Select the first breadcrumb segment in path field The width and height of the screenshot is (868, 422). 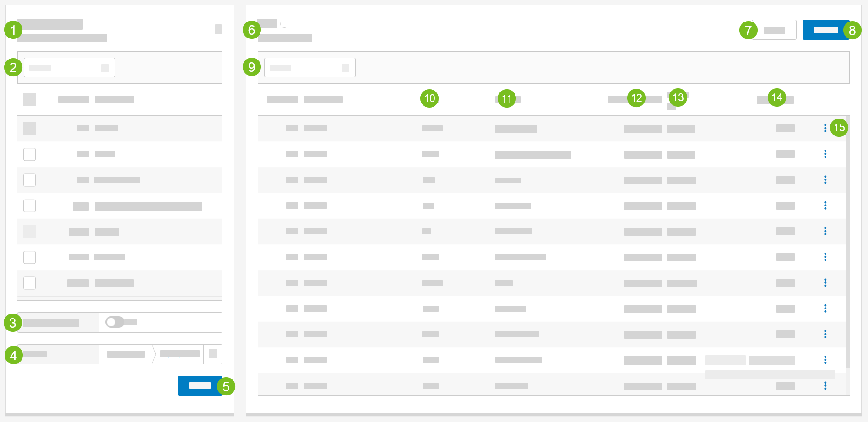(x=126, y=354)
